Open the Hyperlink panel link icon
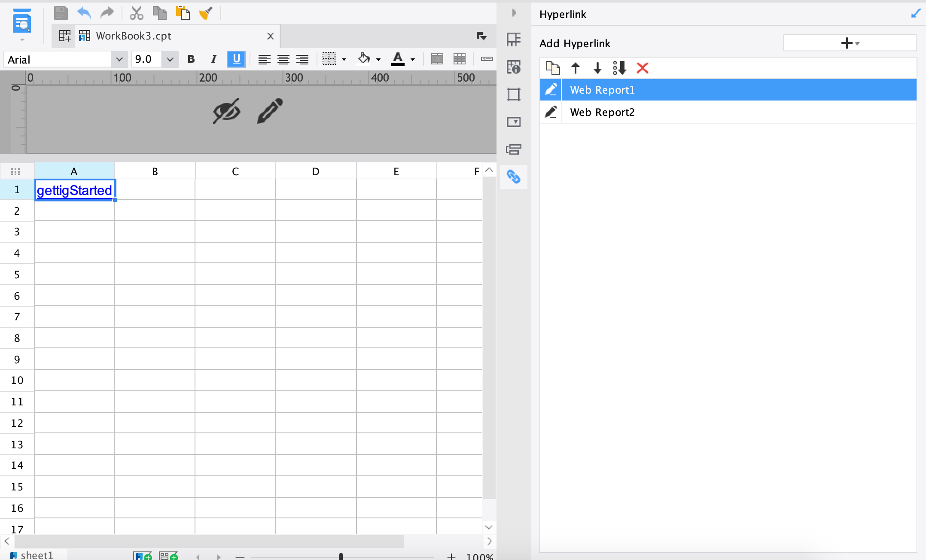Screen dimensions: 926x560 coord(513,177)
